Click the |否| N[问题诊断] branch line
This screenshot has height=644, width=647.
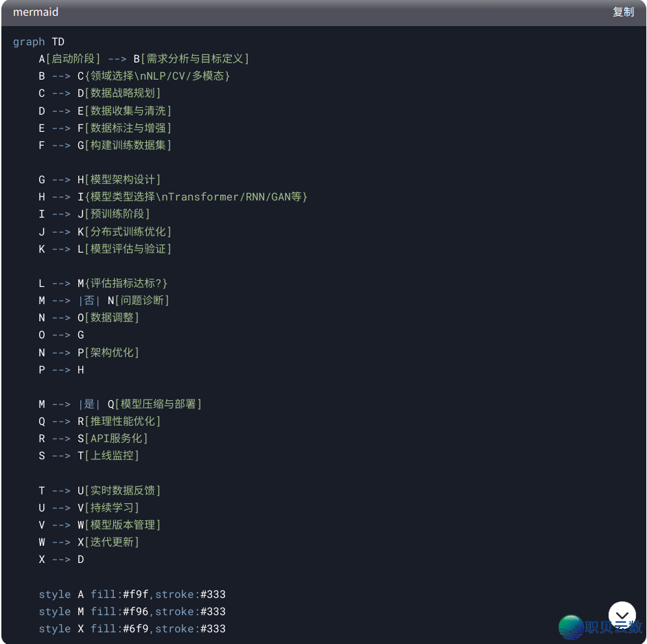click(104, 300)
